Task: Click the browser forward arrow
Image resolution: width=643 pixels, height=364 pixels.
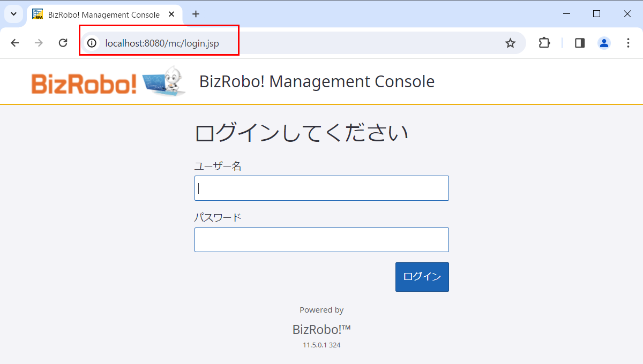Action: coord(39,43)
